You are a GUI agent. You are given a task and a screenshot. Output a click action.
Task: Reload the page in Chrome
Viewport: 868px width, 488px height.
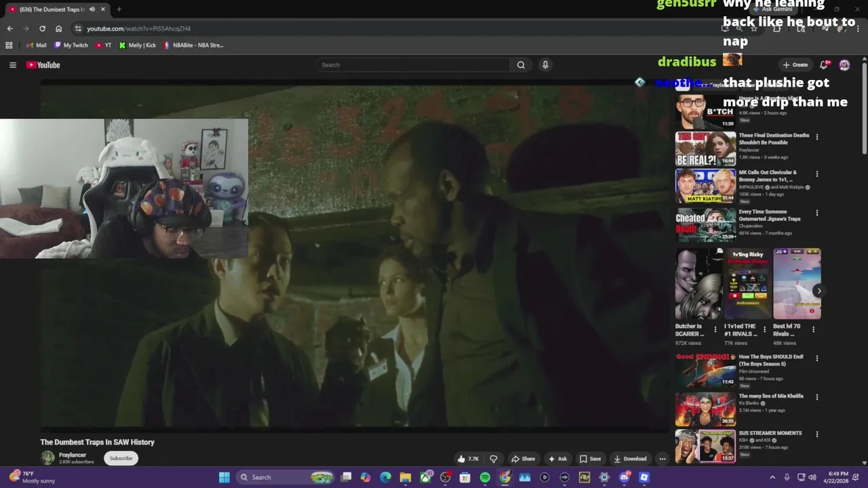pos(42,28)
